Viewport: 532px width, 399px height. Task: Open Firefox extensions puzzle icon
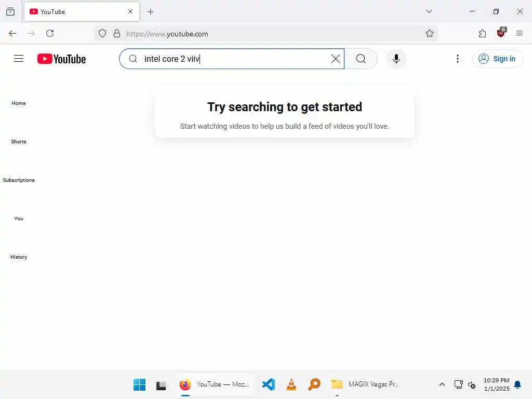[x=482, y=33]
